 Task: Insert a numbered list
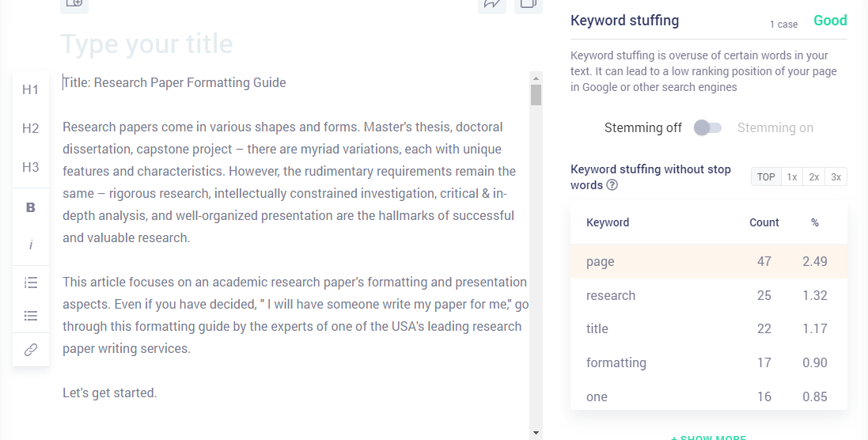click(x=31, y=283)
